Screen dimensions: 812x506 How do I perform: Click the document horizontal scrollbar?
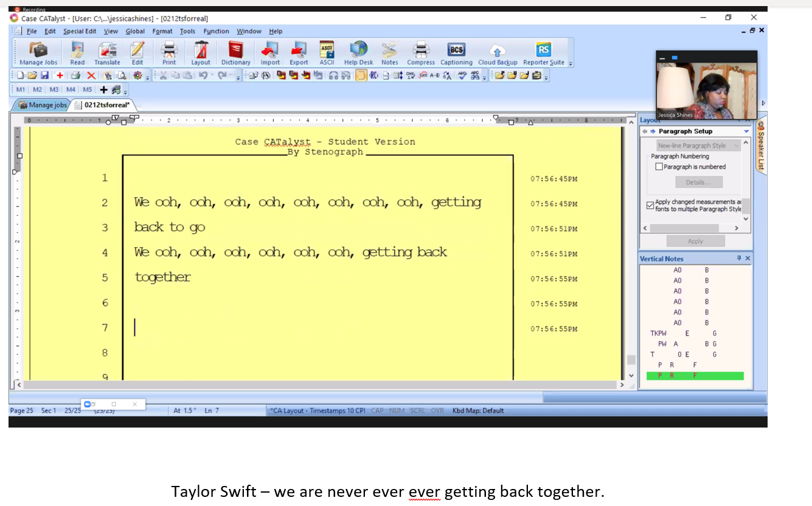tap(319, 385)
